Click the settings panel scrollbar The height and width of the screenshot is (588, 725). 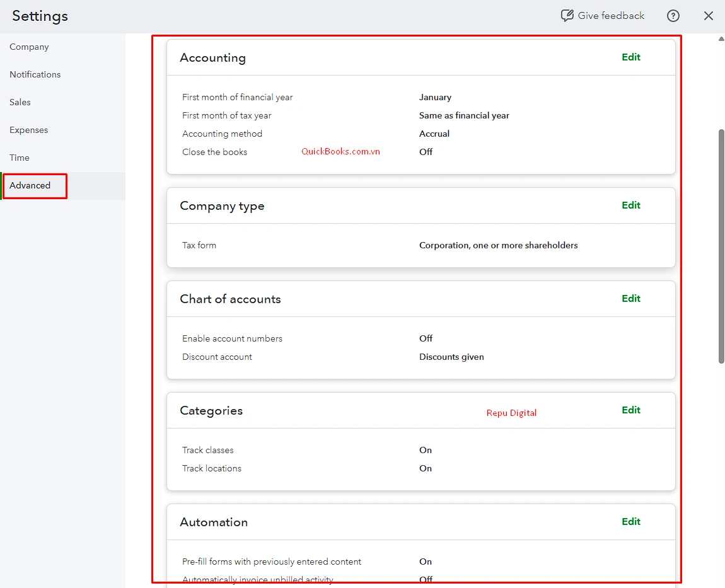pyautogui.click(x=721, y=246)
